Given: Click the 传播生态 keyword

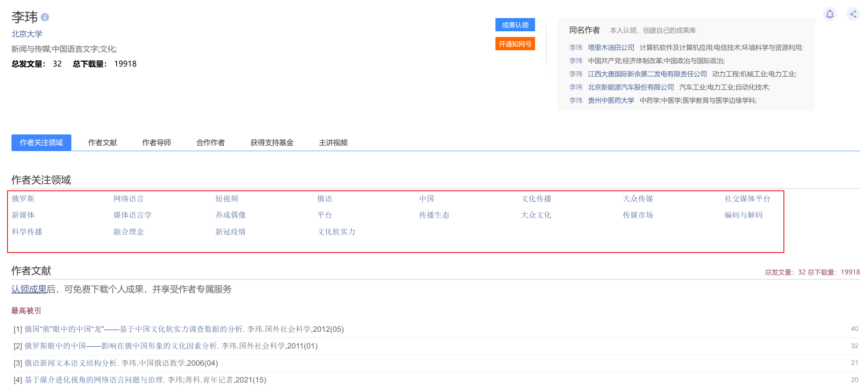Looking at the screenshot, I should [434, 215].
